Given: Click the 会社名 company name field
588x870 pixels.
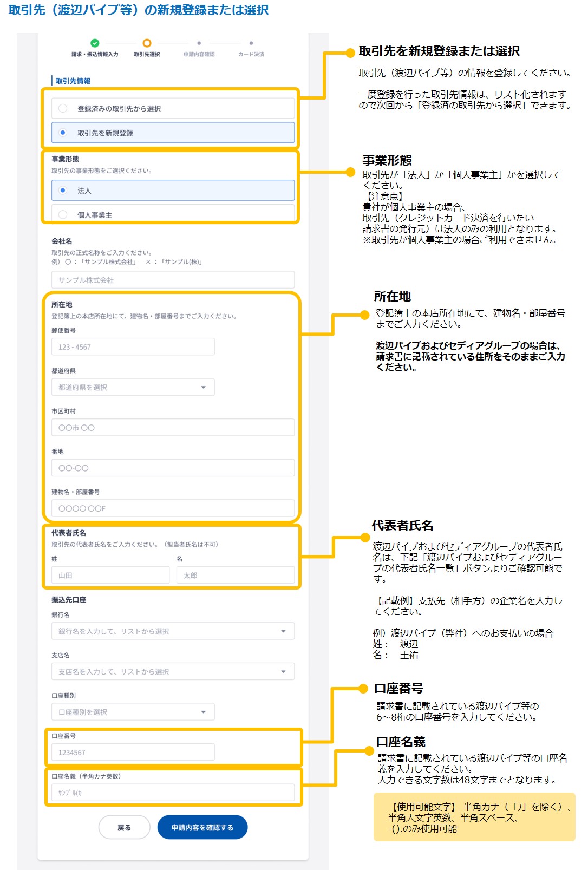Looking at the screenshot, I should point(173,280).
